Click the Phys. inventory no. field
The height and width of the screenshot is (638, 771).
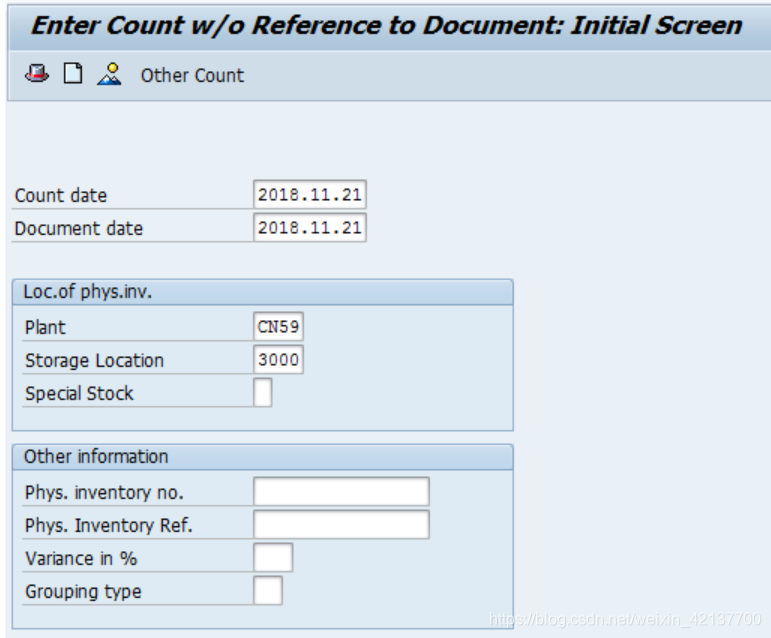point(341,491)
